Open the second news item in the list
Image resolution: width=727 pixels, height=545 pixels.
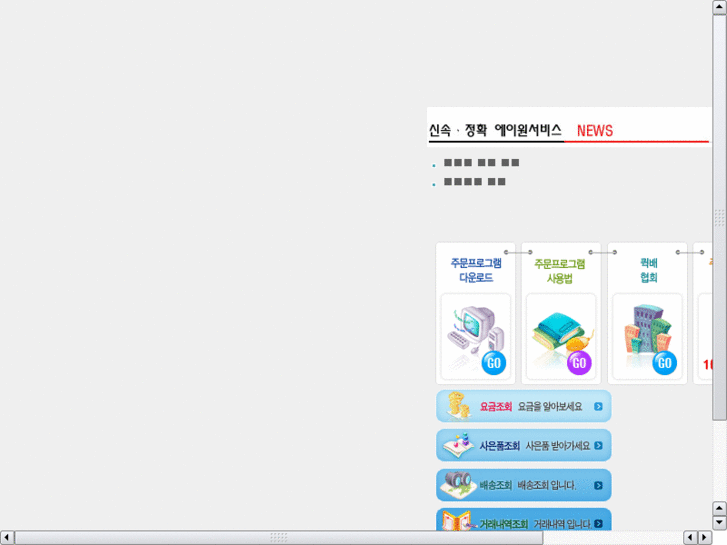(474, 182)
